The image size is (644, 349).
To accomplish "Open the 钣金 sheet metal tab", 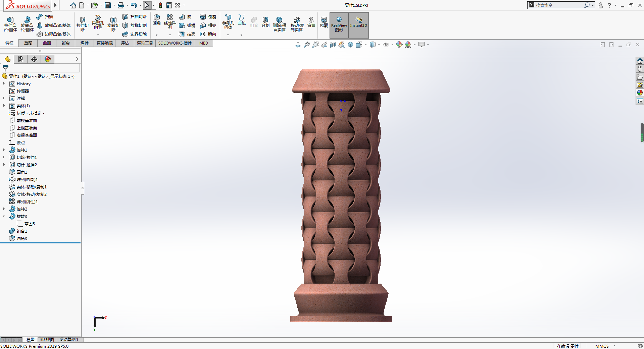I will click(x=66, y=43).
